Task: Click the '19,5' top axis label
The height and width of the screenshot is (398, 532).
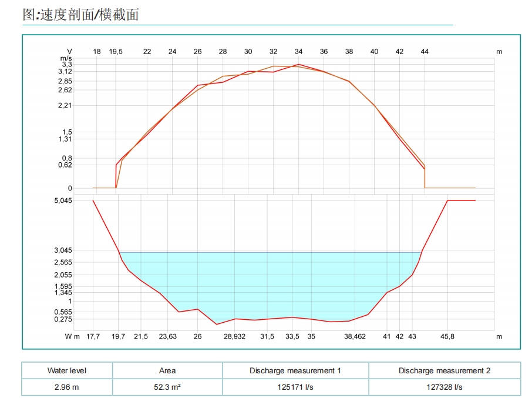Action: 116,52
